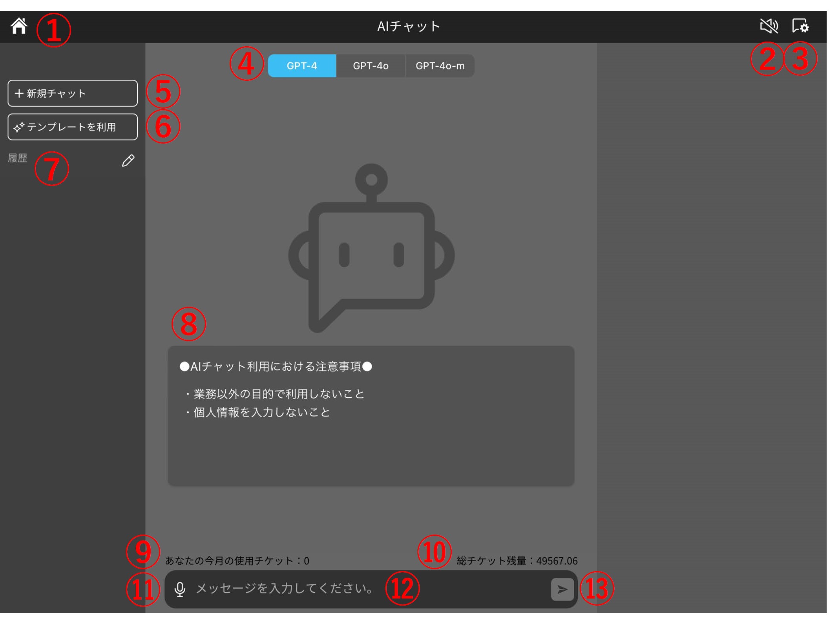Go to the home screen icon

tap(19, 26)
